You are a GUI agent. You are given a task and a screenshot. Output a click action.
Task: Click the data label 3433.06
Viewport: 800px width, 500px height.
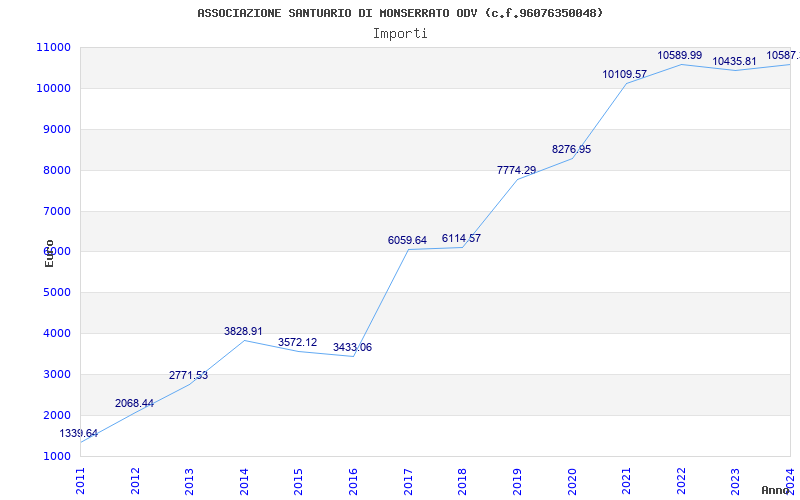point(353,347)
